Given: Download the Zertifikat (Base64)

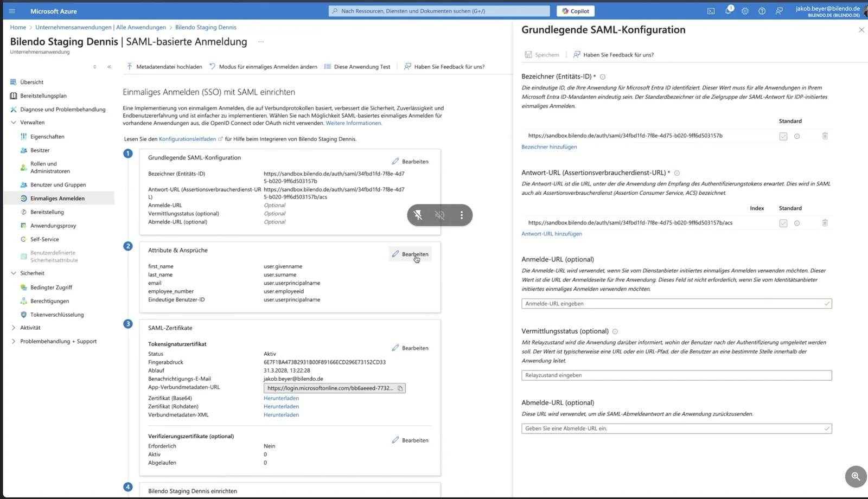Looking at the screenshot, I should pyautogui.click(x=281, y=398).
